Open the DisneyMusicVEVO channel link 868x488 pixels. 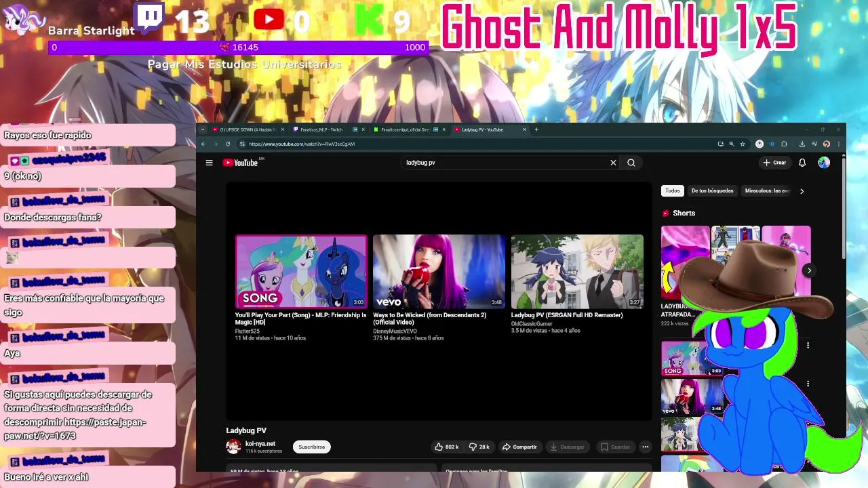395,331
